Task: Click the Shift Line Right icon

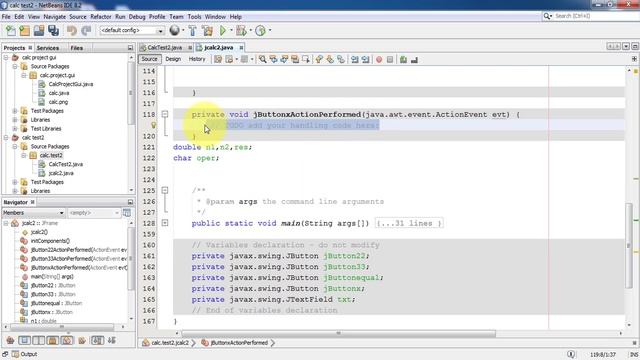Action: point(365,60)
